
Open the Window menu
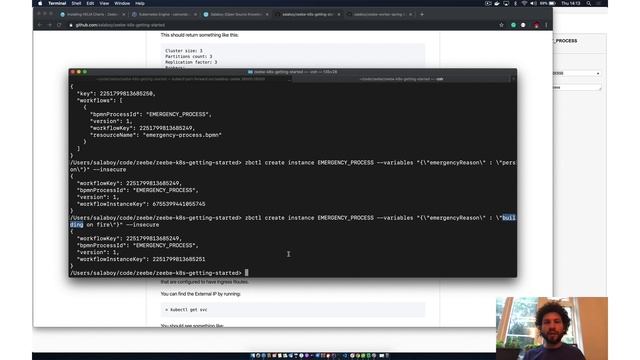[x=122, y=3]
